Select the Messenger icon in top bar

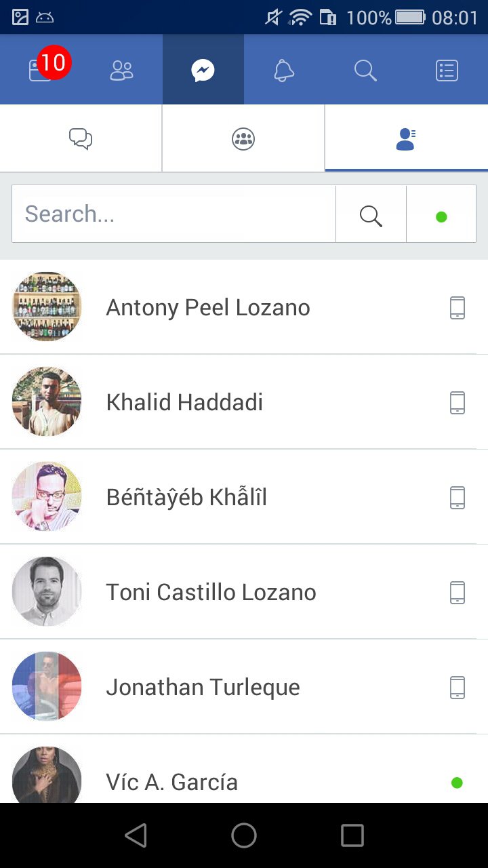[x=203, y=70]
